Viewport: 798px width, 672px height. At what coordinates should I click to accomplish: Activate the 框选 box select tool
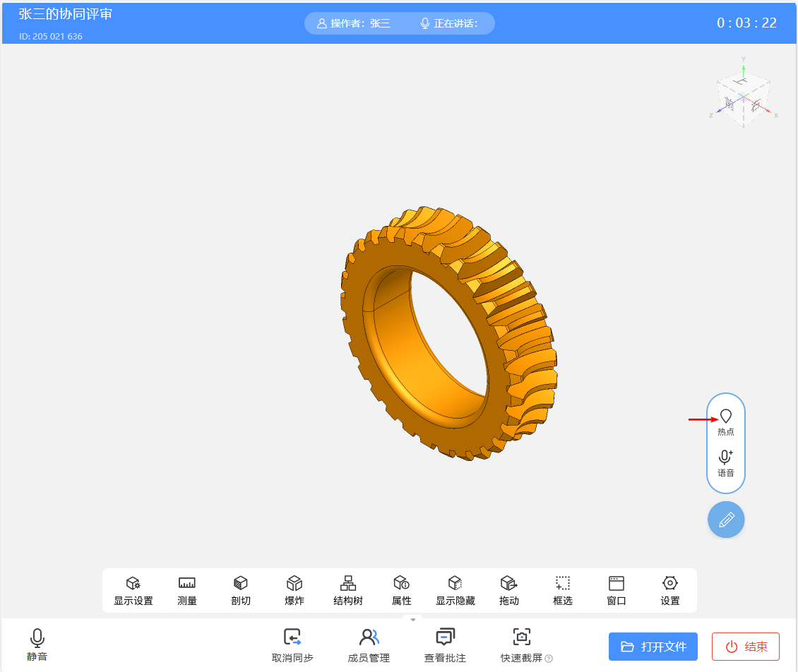tap(563, 590)
